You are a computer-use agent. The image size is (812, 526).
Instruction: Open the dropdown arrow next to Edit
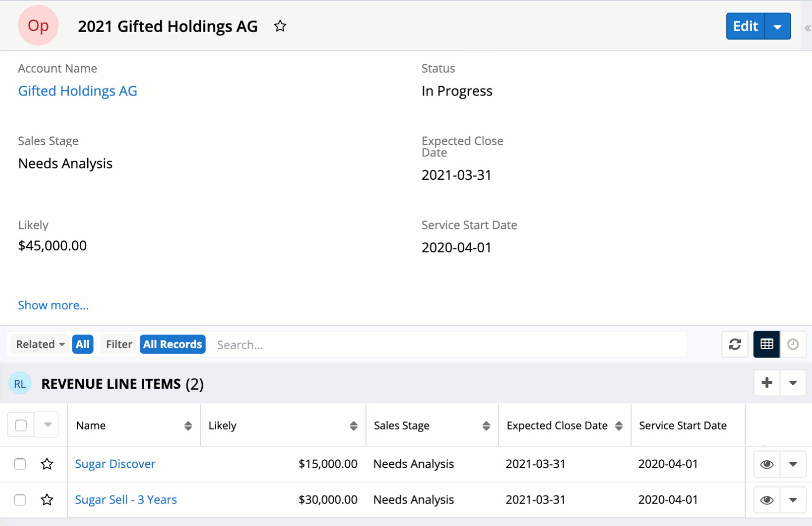click(x=777, y=27)
